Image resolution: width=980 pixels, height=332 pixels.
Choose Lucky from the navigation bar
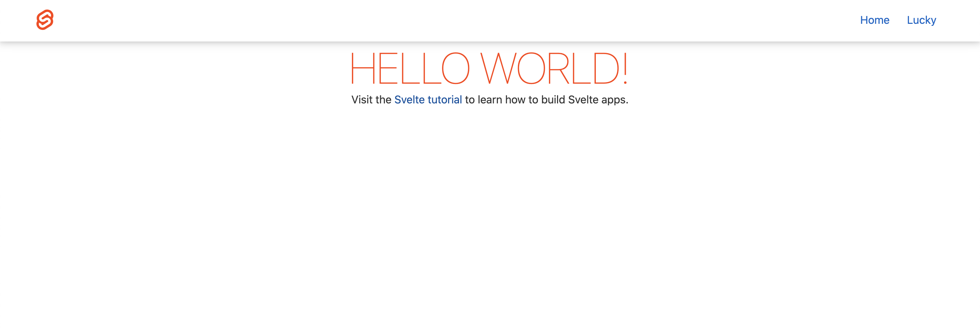point(921,20)
